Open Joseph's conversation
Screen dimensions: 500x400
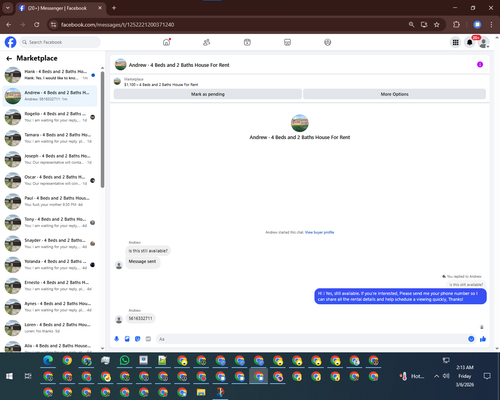pos(50,159)
